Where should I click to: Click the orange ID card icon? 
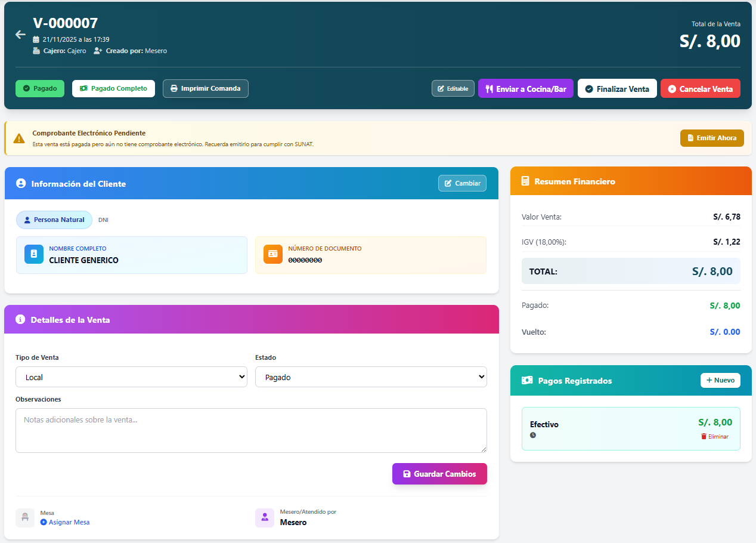point(273,254)
